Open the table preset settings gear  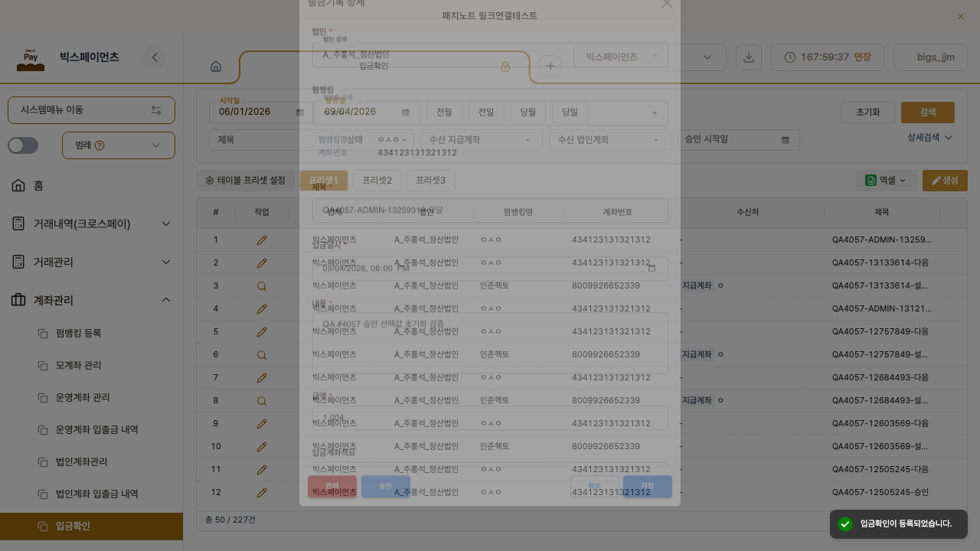[x=210, y=181]
